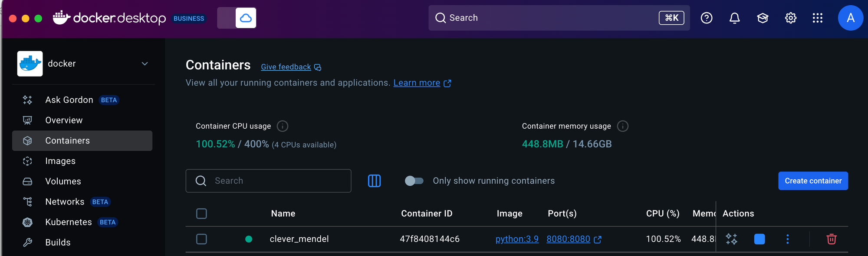
Task: Open Networks in sidebar
Action: click(82, 202)
